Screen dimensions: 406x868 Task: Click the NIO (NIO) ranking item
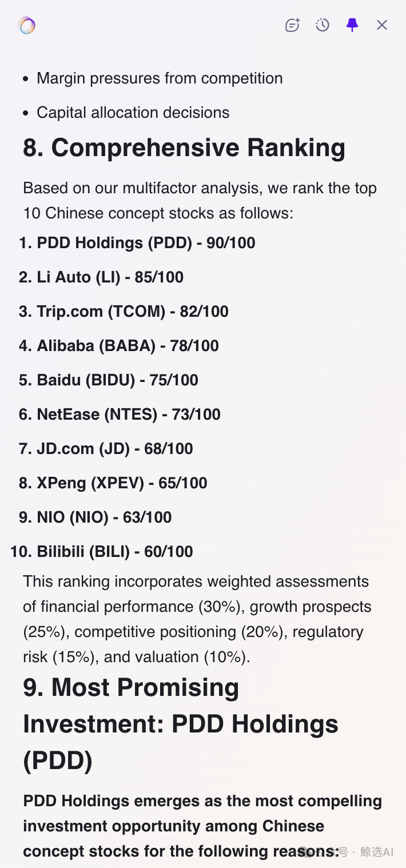[x=104, y=517]
